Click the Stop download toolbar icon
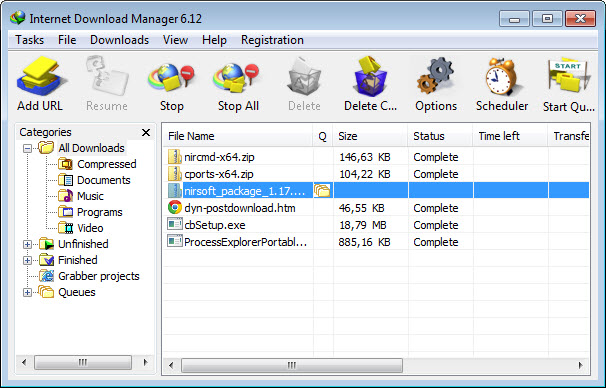The height and width of the screenshot is (388, 606). (x=172, y=77)
